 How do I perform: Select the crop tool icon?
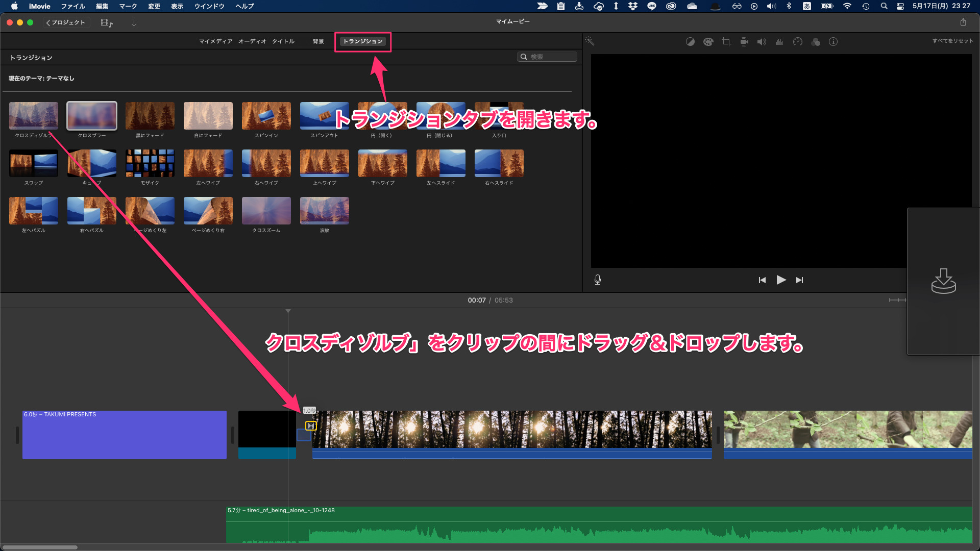726,42
